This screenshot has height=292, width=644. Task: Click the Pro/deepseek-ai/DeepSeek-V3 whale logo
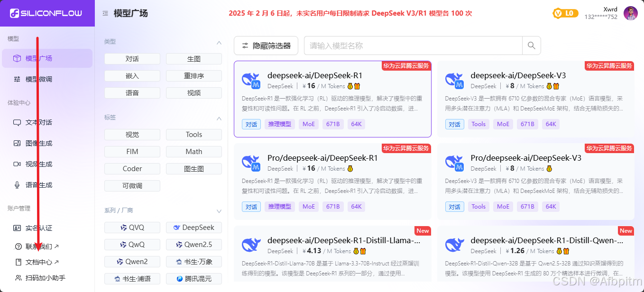[x=454, y=163]
